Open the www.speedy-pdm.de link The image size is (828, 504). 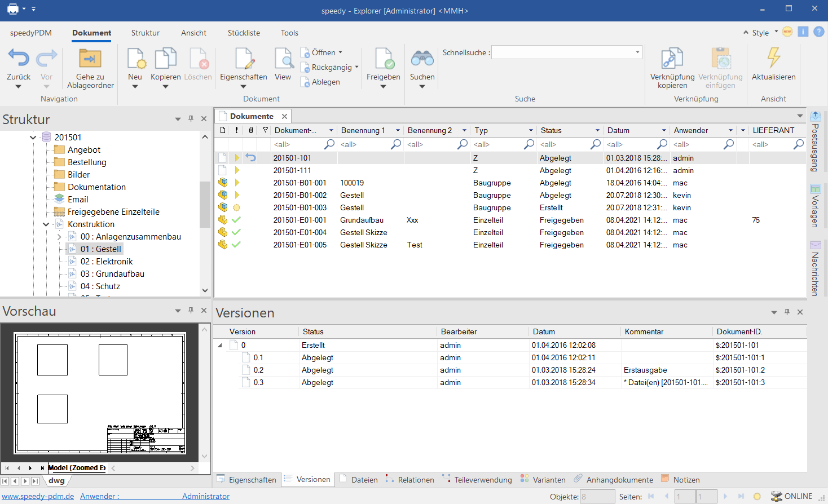coord(38,496)
